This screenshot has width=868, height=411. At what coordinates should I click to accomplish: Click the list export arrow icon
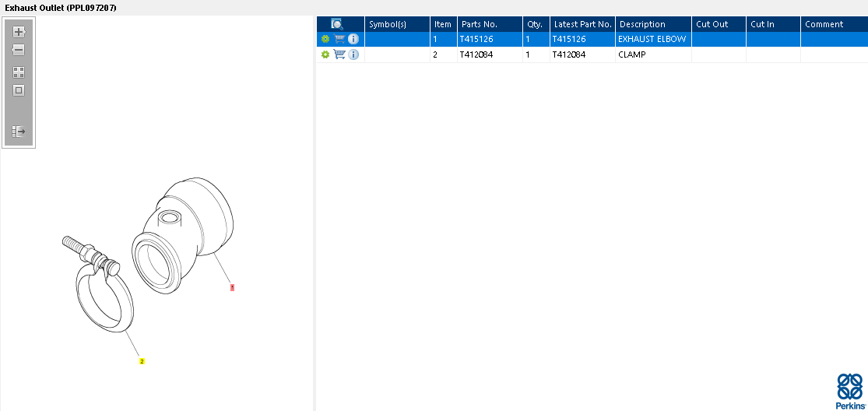(x=19, y=132)
